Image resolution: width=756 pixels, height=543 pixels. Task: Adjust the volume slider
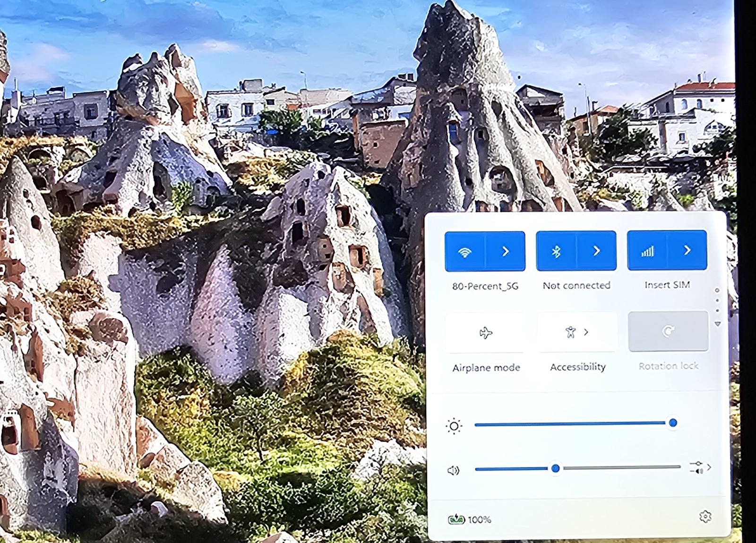(577, 468)
